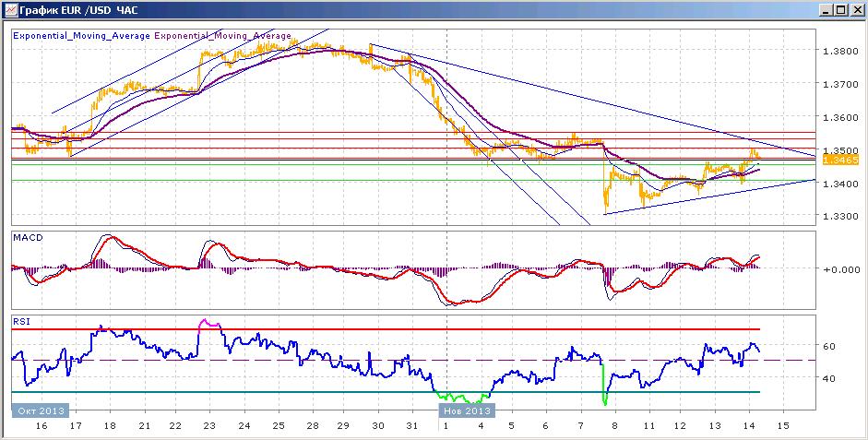Click price level 1.3400 on axis
This screenshot has height=440, width=868.
pyautogui.click(x=839, y=184)
